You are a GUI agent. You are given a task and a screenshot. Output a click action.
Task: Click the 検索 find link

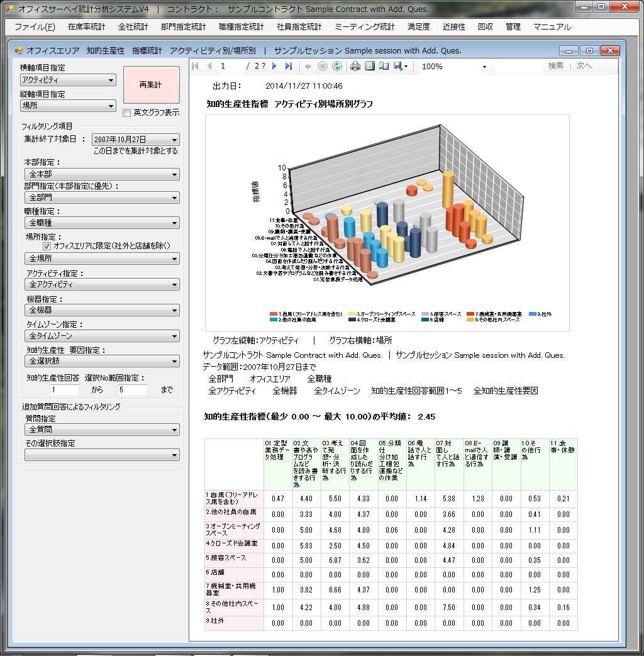555,66
